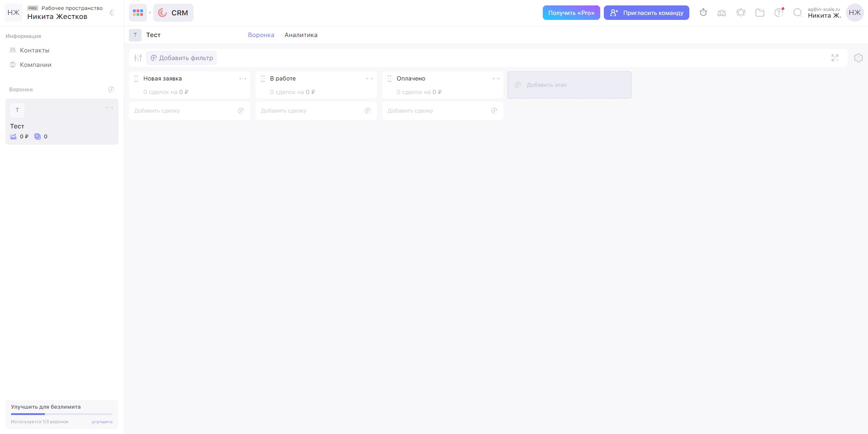This screenshot has width=868, height=434.
Task: Click Добавить сделку under В работе
Action: [x=316, y=111]
